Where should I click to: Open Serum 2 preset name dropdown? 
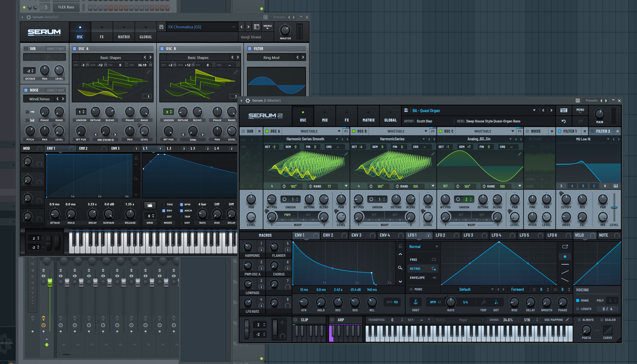click(534, 110)
